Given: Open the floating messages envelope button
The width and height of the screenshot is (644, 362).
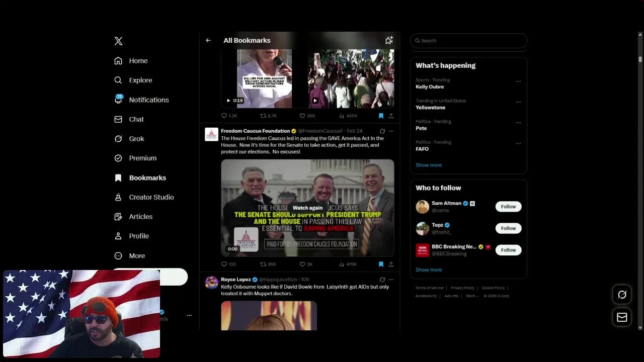Looking at the screenshot, I should pos(622,317).
